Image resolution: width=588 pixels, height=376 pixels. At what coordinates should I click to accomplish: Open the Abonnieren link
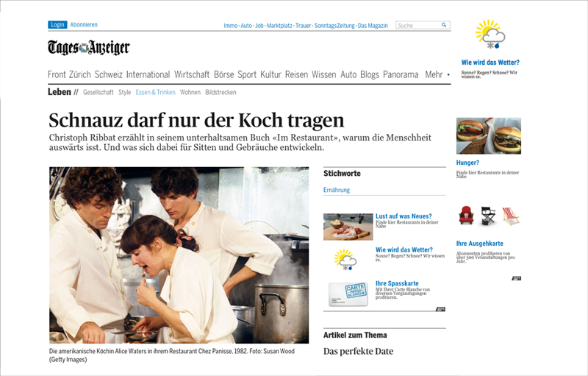(x=84, y=25)
